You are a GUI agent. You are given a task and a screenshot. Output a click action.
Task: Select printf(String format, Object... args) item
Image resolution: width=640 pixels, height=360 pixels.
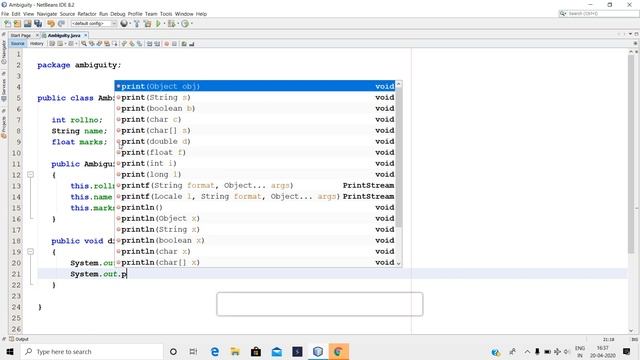pyautogui.click(x=256, y=185)
